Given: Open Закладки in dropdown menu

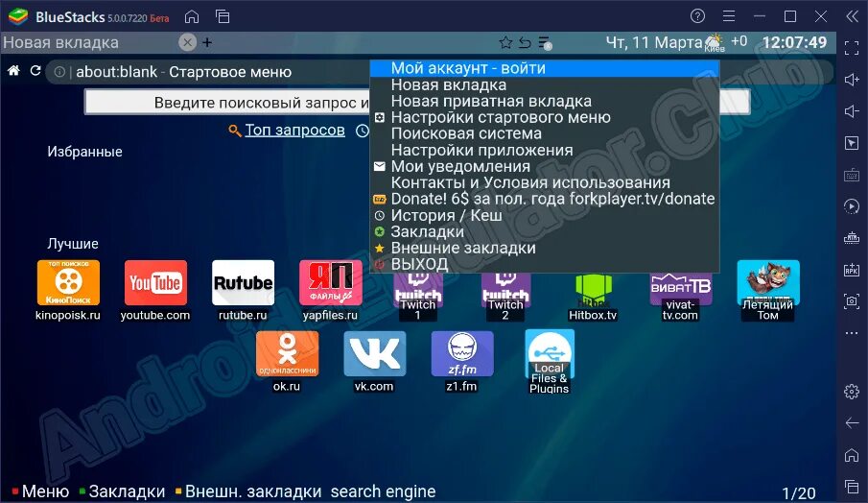Looking at the screenshot, I should pos(545,231).
